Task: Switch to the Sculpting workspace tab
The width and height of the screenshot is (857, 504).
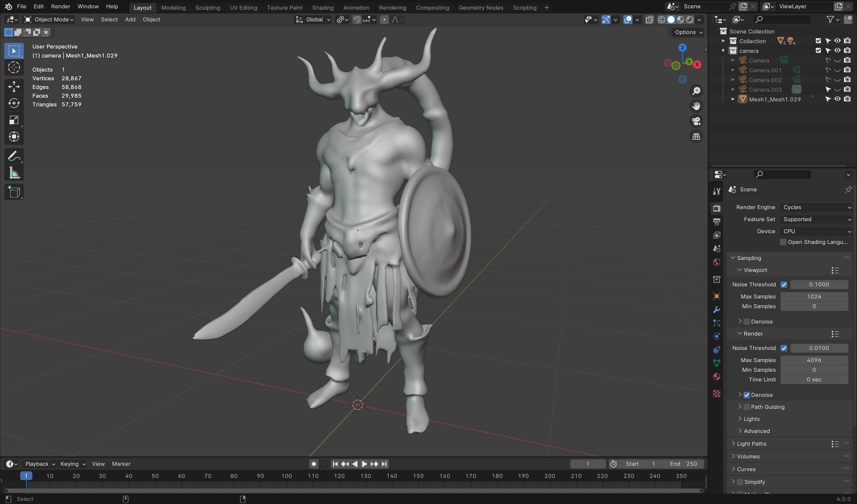Action: click(x=208, y=7)
